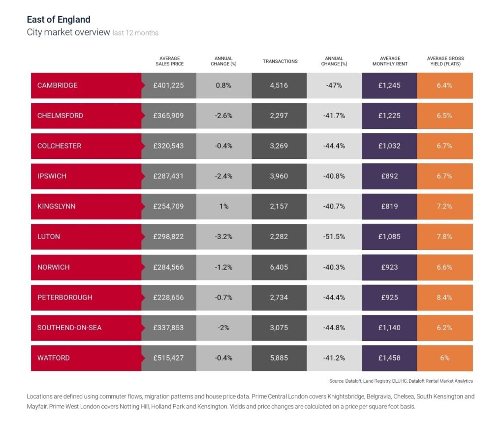The height and width of the screenshot is (425, 504).
Task: Select Norwich's 6,405 transactions cell
Action: tap(279, 267)
